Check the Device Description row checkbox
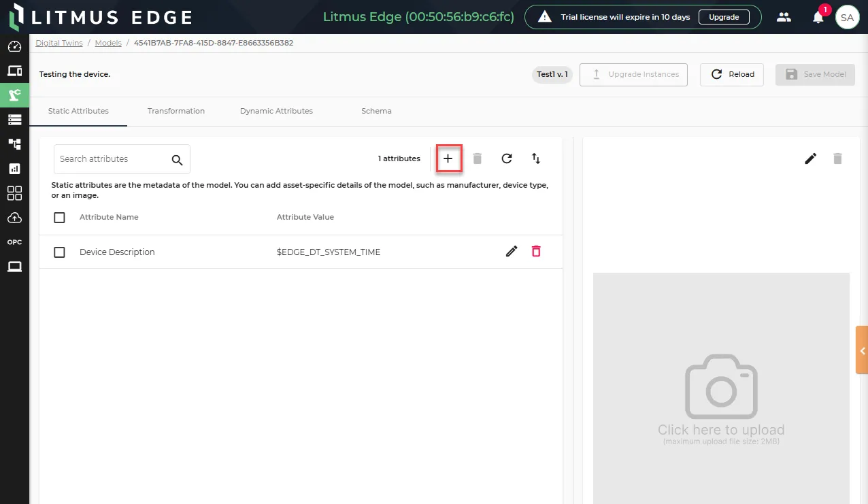 click(59, 252)
